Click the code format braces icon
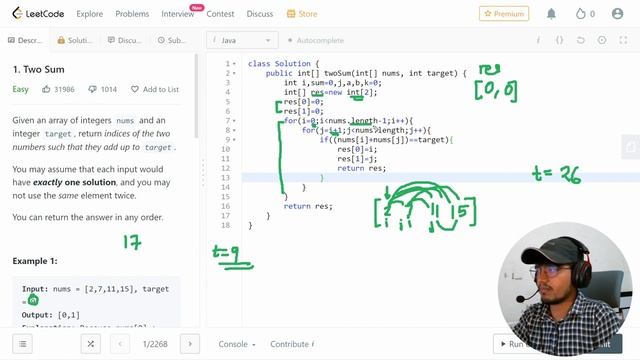This screenshot has width=640, height=360. pos(559,40)
